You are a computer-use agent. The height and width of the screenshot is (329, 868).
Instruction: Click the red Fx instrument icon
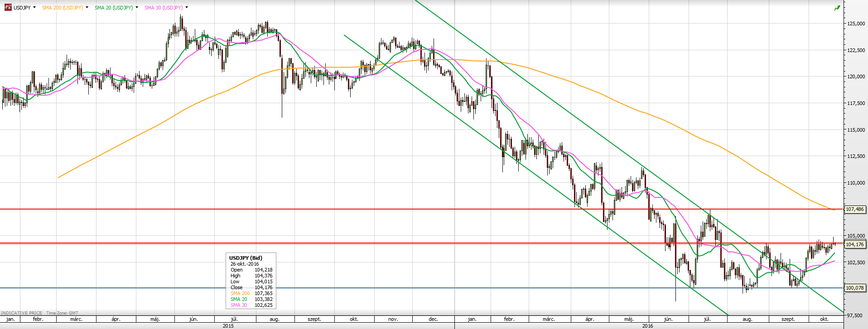8,7
